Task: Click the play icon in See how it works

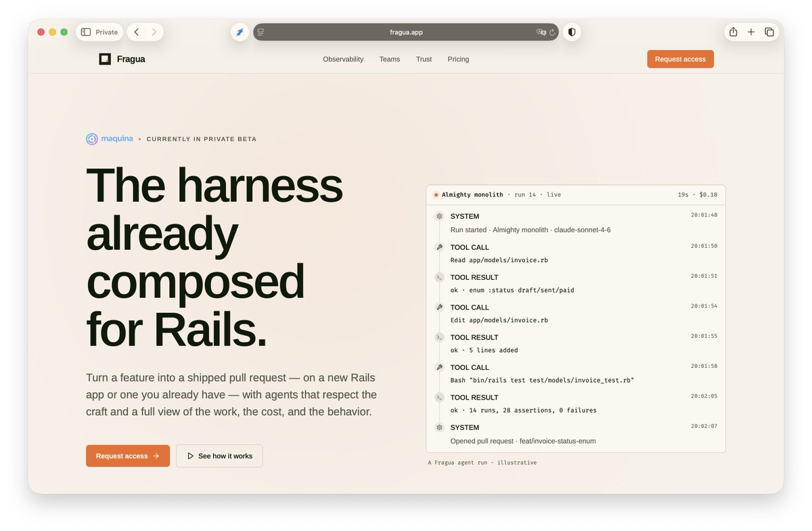Action: (191, 456)
